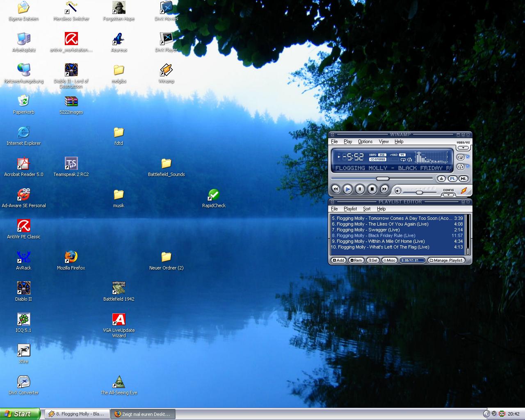This screenshot has height=420, width=525.
Task: Select the Azureus desktop shortcut
Action: pyautogui.click(x=119, y=42)
